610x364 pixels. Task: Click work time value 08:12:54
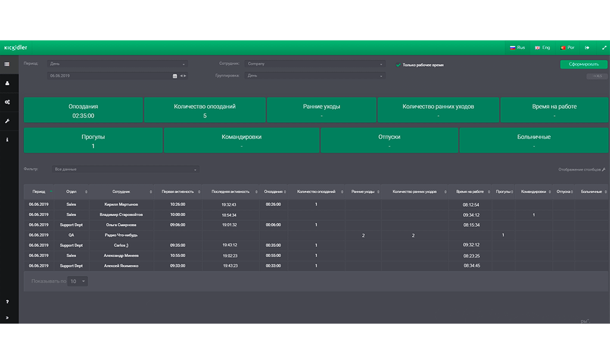click(471, 204)
